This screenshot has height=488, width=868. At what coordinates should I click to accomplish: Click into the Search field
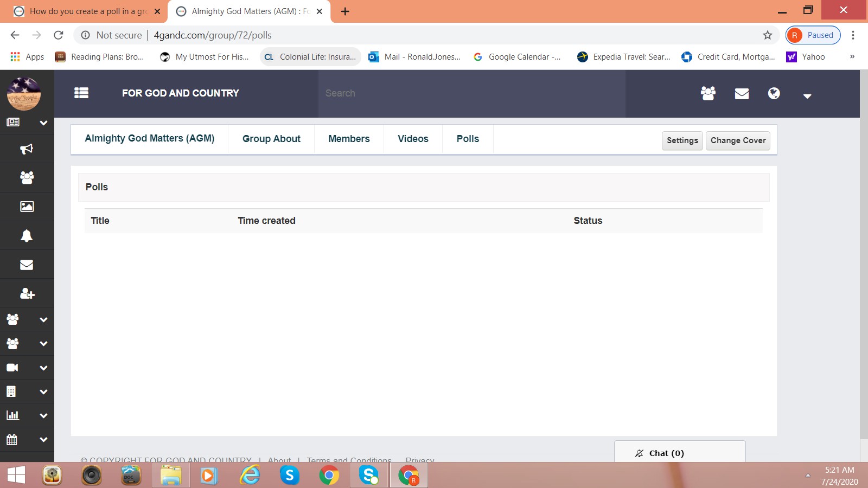[471, 93]
